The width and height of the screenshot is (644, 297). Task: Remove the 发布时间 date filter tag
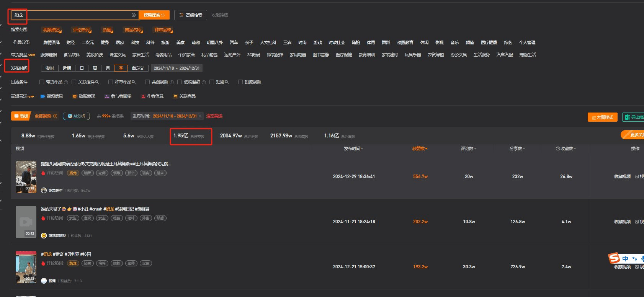pos(200,116)
